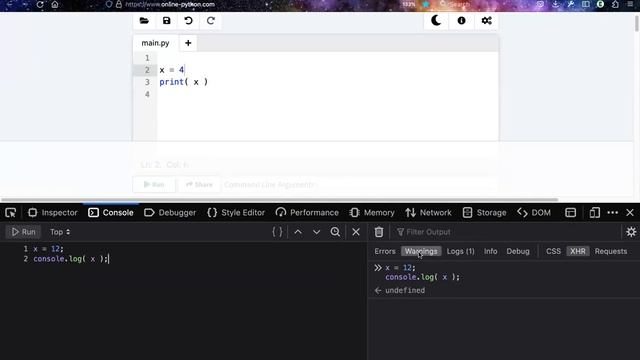The width and height of the screenshot is (640, 360).
Task: Toggle the XHR filter
Action: click(578, 251)
